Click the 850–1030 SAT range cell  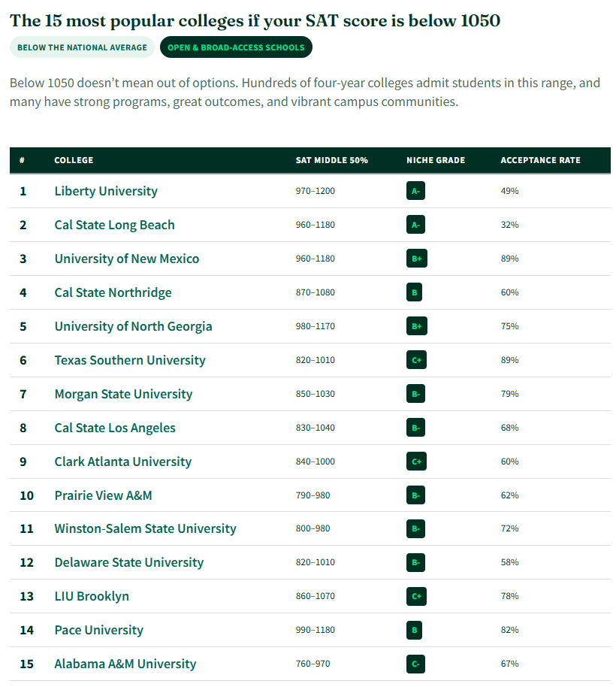click(316, 394)
